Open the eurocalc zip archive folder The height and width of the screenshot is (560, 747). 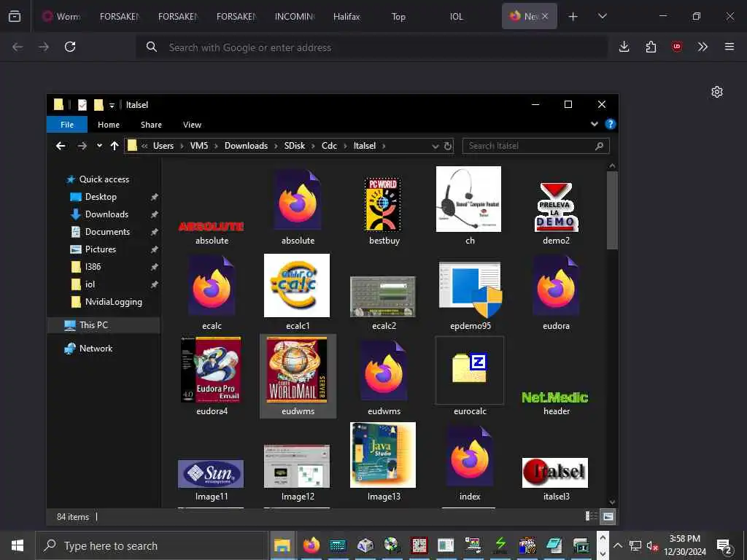coord(470,367)
